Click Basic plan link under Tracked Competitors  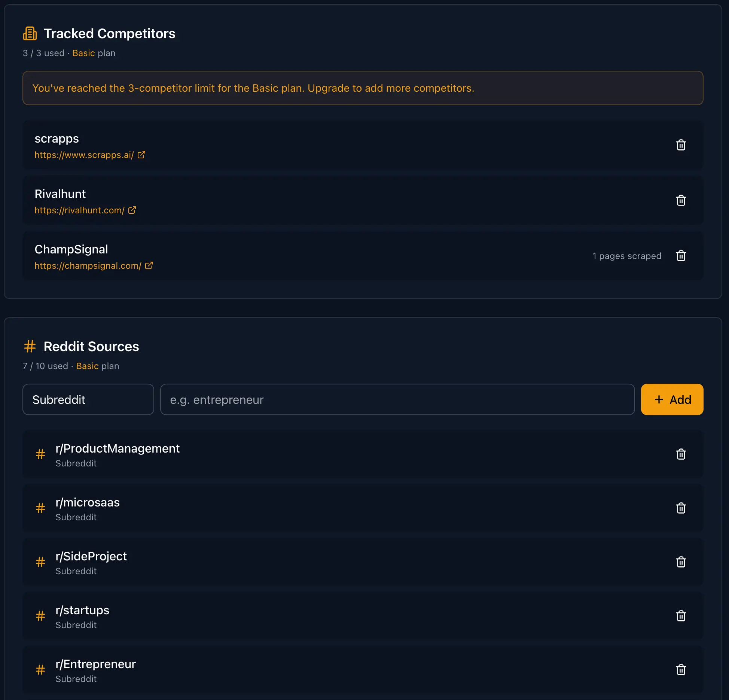(x=83, y=53)
